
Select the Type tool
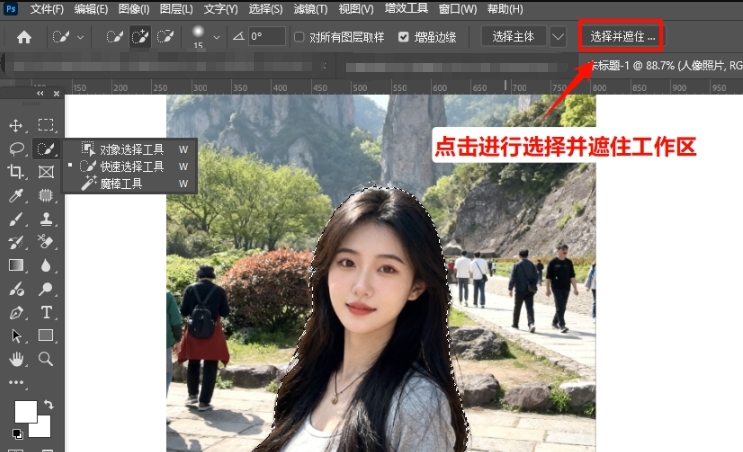(x=45, y=313)
